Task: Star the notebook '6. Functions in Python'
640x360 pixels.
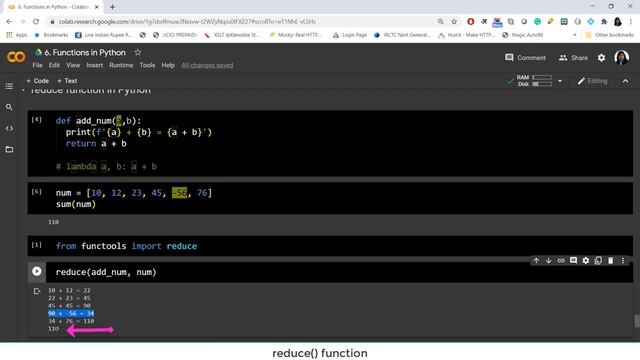Action: coord(138,52)
